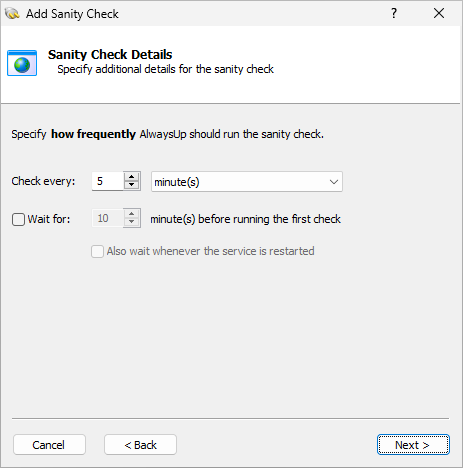Increase the Check every value
This screenshot has width=463, height=468.
pos(132,177)
